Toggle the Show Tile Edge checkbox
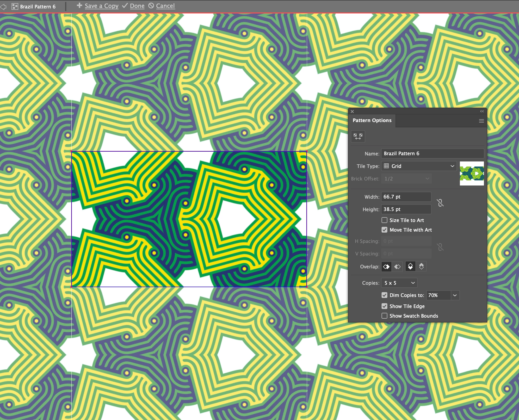The image size is (519, 420). [384, 306]
